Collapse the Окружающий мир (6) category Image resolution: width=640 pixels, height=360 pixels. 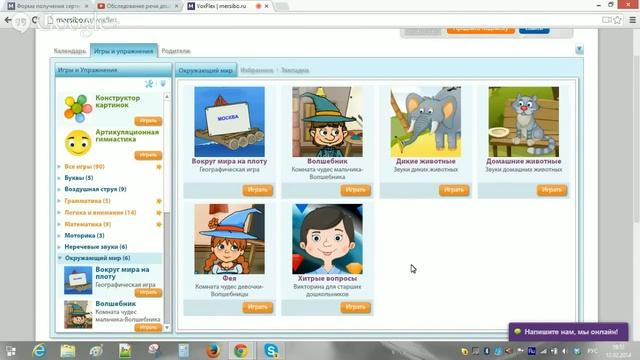click(x=97, y=258)
